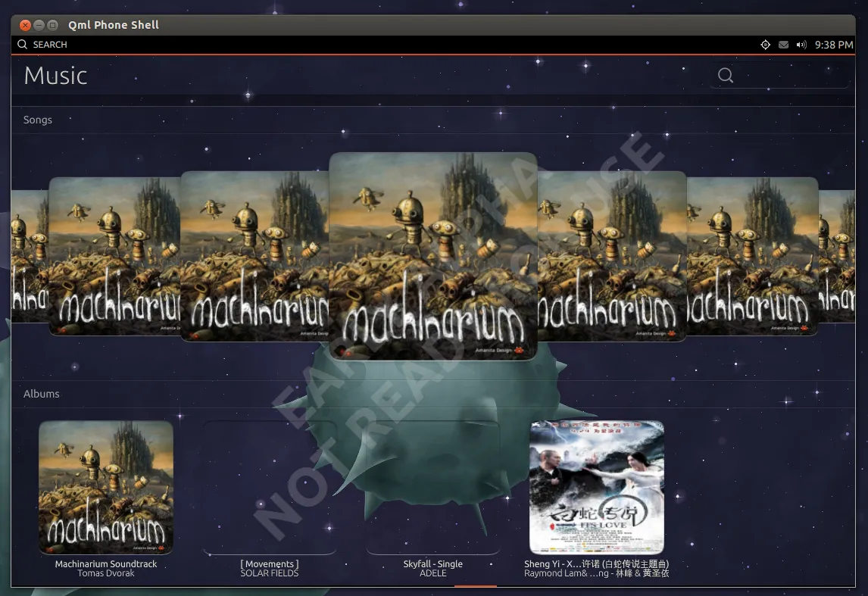Click the Raymond Lam artist label
868x596 pixels.
pyautogui.click(x=597, y=573)
